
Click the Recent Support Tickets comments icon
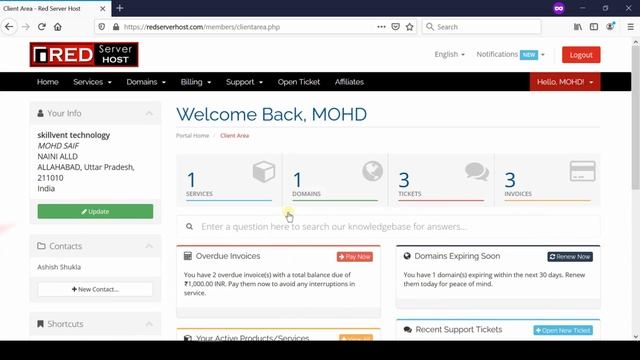(x=407, y=329)
